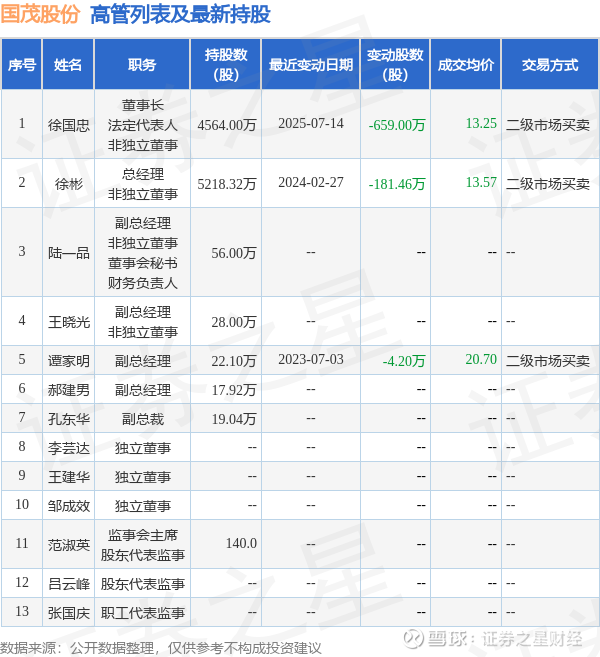Image resolution: width=600 pixels, height=657 pixels.
Task: Click the shareholding value 22.10万
Action: (233, 361)
